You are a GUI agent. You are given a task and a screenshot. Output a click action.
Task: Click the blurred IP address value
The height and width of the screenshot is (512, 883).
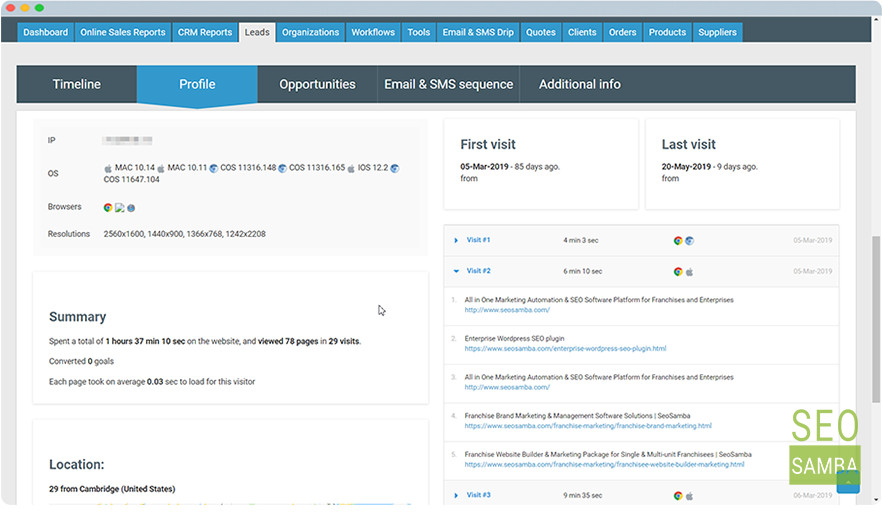[127, 140]
